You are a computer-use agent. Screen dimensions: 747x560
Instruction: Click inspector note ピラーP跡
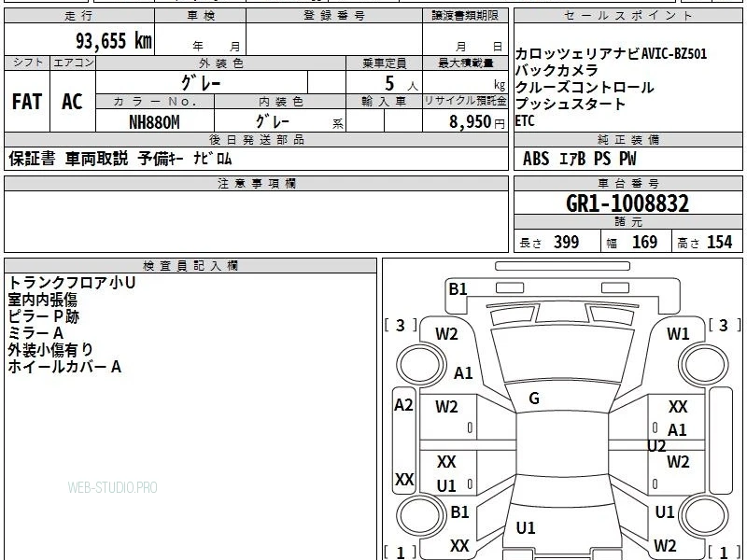tap(43, 316)
